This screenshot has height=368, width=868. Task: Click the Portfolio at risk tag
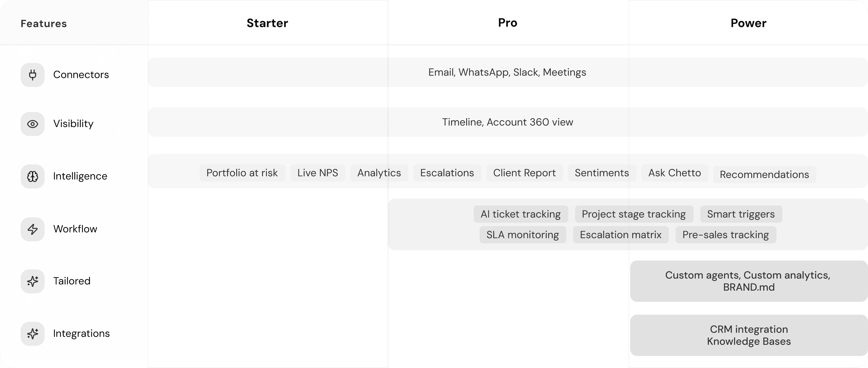click(242, 173)
